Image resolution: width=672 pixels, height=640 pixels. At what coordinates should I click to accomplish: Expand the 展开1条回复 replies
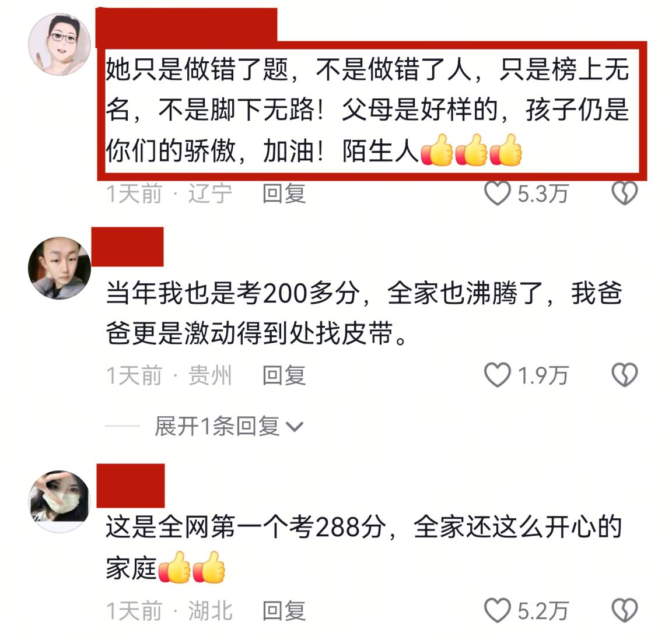[229, 426]
